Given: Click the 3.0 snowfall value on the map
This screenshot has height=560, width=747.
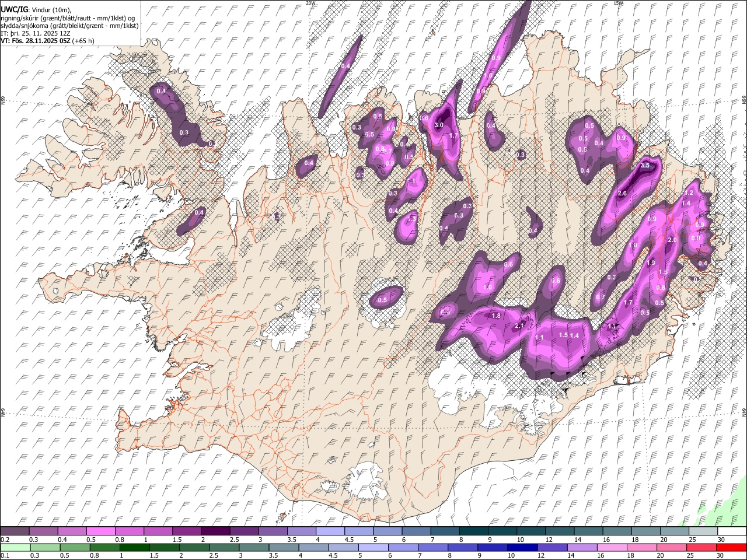Looking at the screenshot, I should (439, 125).
